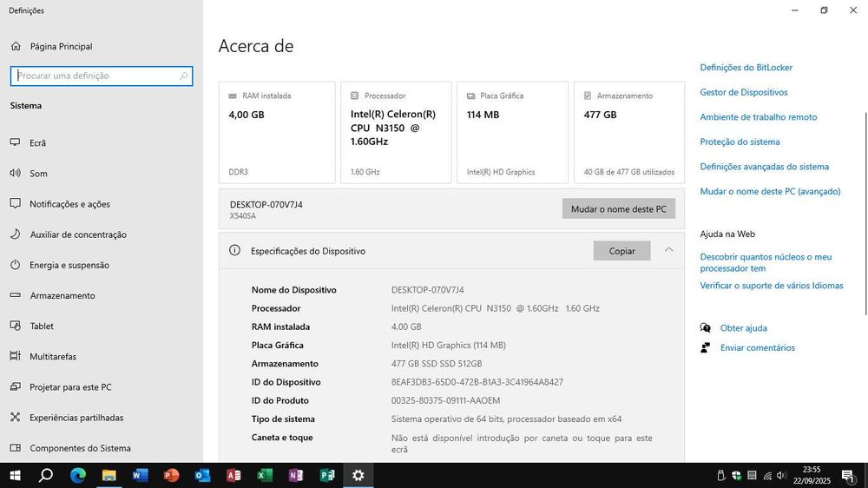Copy device specifications with Copiar
Screen dimensions: 868x488
tap(621, 251)
